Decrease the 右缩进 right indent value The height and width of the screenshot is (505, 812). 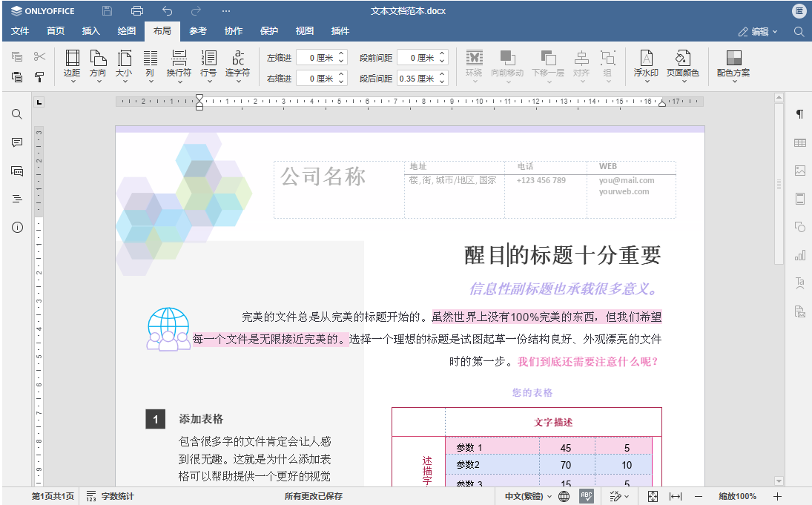click(x=341, y=82)
